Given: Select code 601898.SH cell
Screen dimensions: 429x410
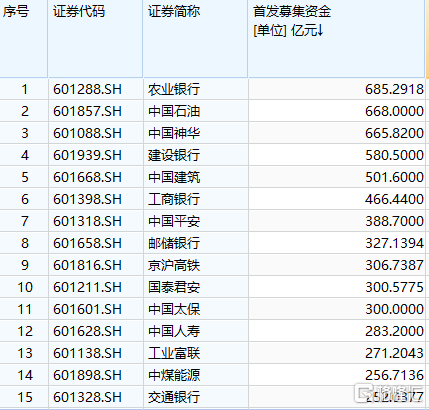Looking at the screenshot, I should point(96,375).
